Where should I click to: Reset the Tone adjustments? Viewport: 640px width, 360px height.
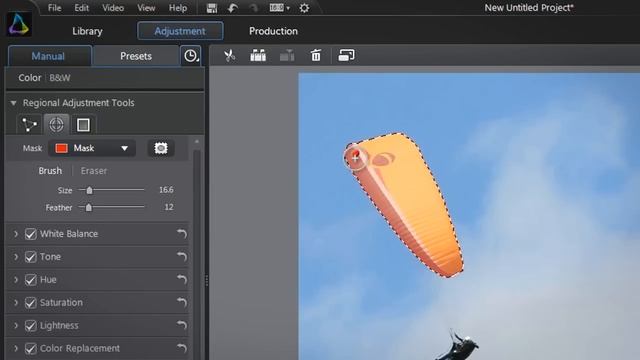coord(182,257)
